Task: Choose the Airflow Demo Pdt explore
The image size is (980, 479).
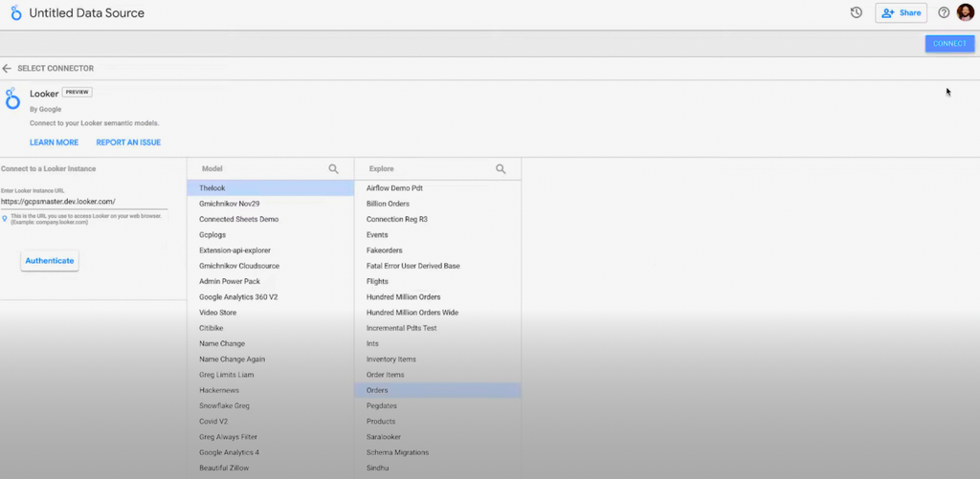Action: point(437,188)
